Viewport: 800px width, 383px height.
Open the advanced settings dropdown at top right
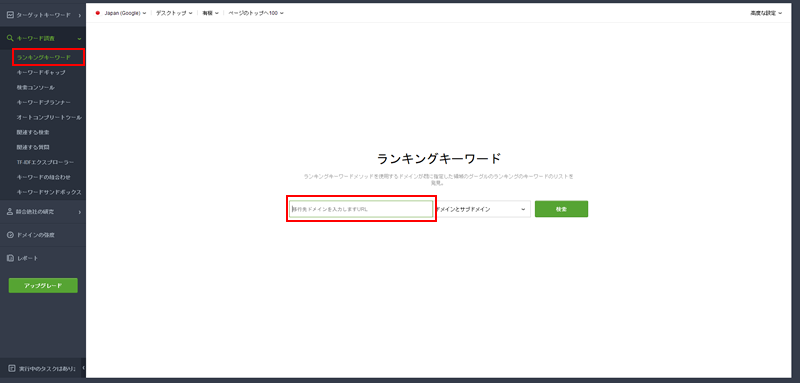[x=766, y=13]
